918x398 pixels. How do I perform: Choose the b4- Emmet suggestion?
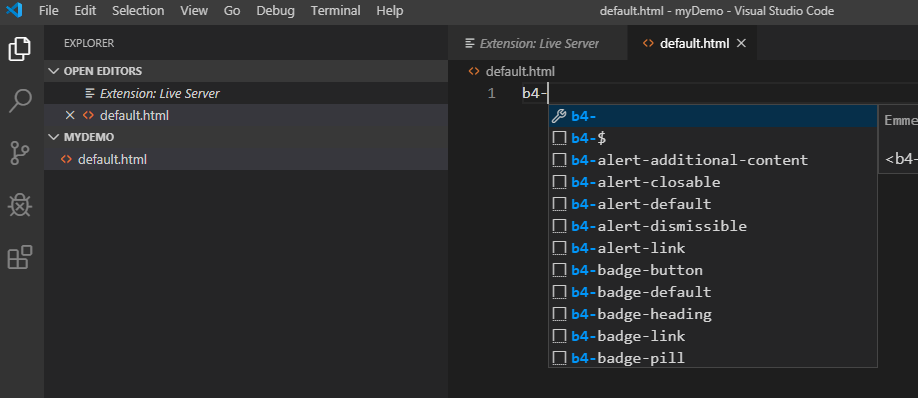pyautogui.click(x=713, y=116)
